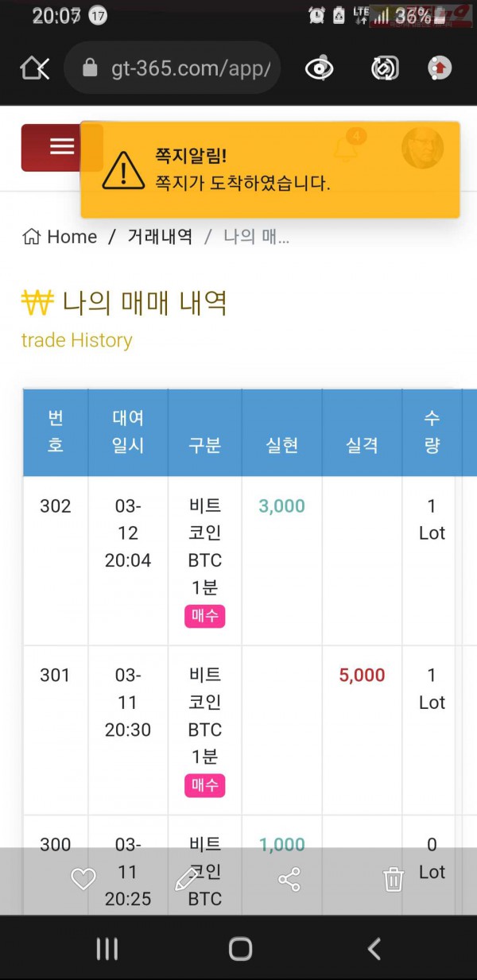This screenshot has width=477, height=980.
Task: Open the upload arrow browser icon
Action: click(440, 68)
